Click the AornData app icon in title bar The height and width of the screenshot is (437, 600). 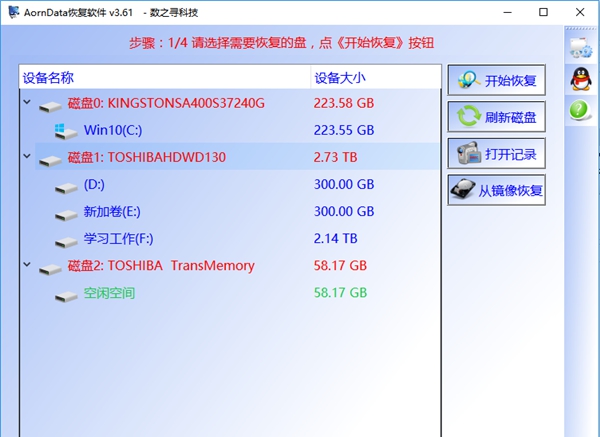point(14,12)
